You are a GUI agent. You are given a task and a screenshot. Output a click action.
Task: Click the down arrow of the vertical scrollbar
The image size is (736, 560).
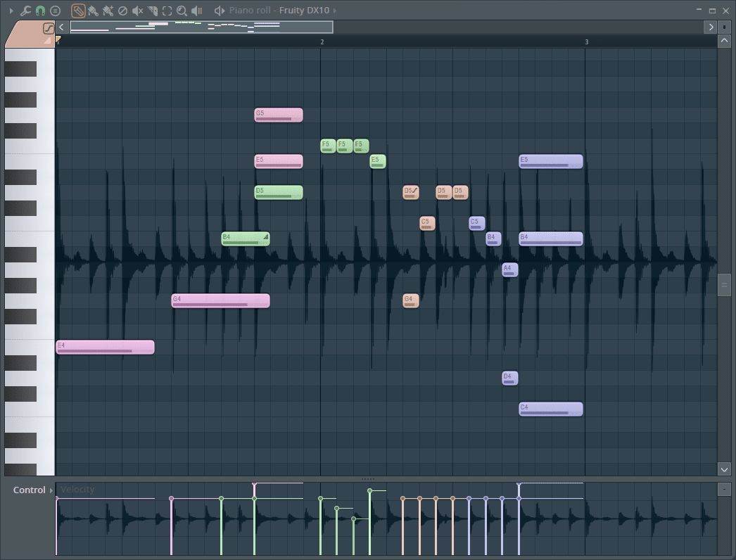[724, 469]
